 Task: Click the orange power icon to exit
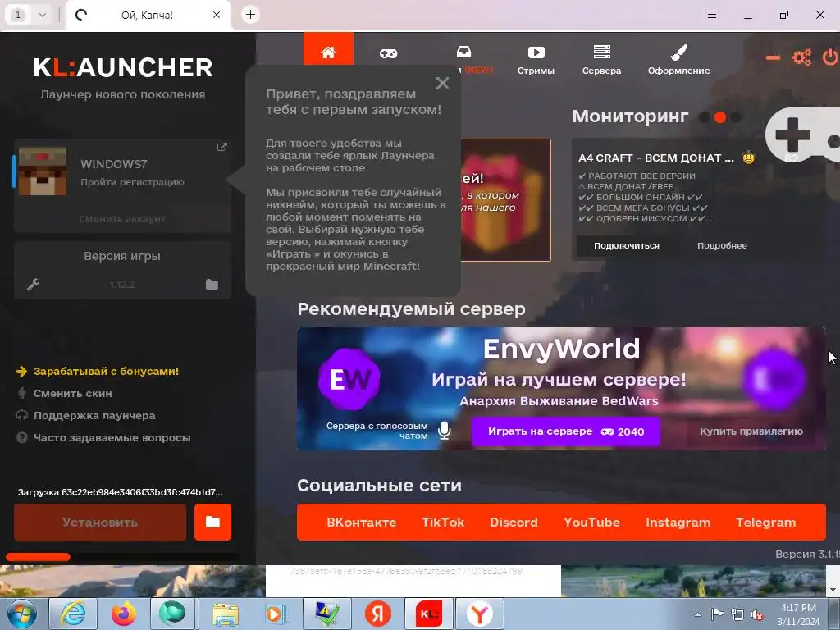tap(830, 57)
